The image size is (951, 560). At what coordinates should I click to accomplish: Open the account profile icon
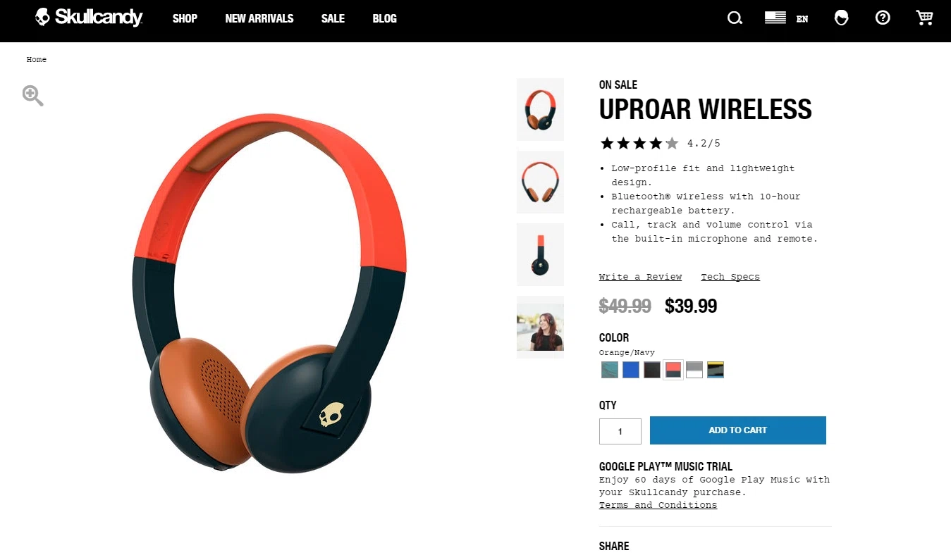tap(841, 18)
